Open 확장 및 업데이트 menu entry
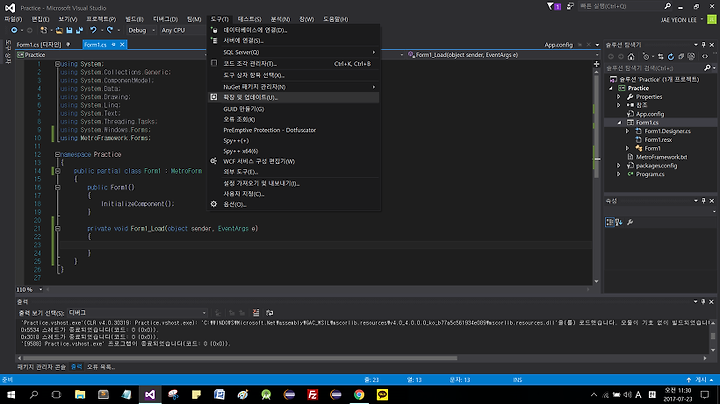 [x=293, y=97]
